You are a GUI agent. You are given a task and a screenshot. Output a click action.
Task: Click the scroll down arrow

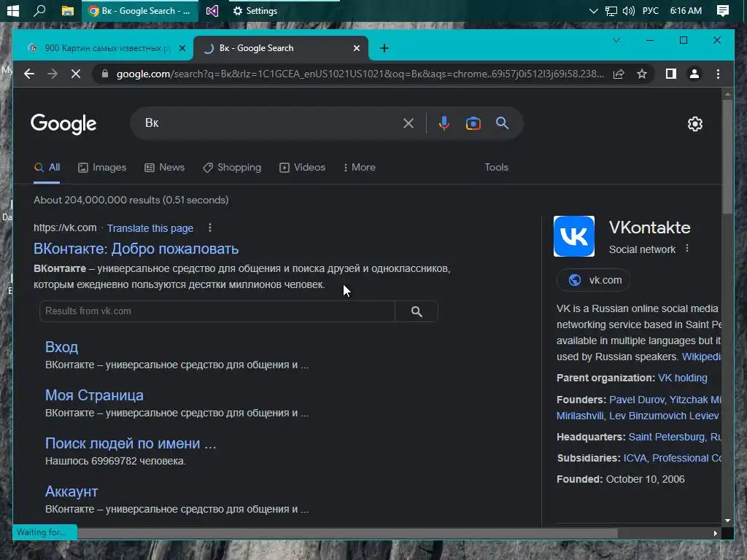coord(727,521)
